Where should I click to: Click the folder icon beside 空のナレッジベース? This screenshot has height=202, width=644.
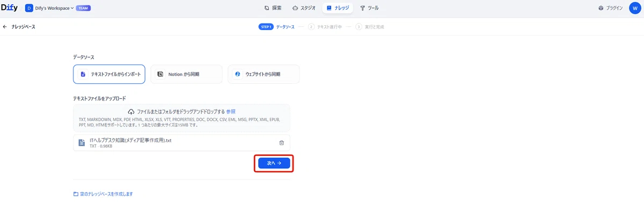tap(76, 193)
